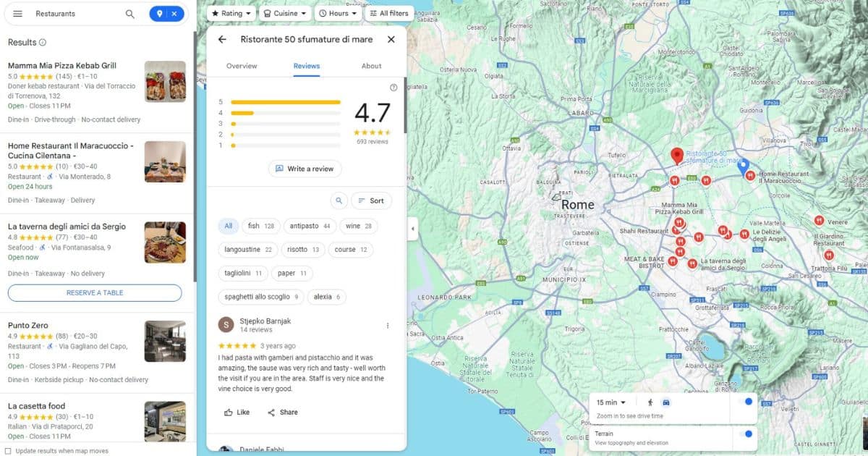Click the Write a review button
868x456 pixels.
click(x=305, y=169)
